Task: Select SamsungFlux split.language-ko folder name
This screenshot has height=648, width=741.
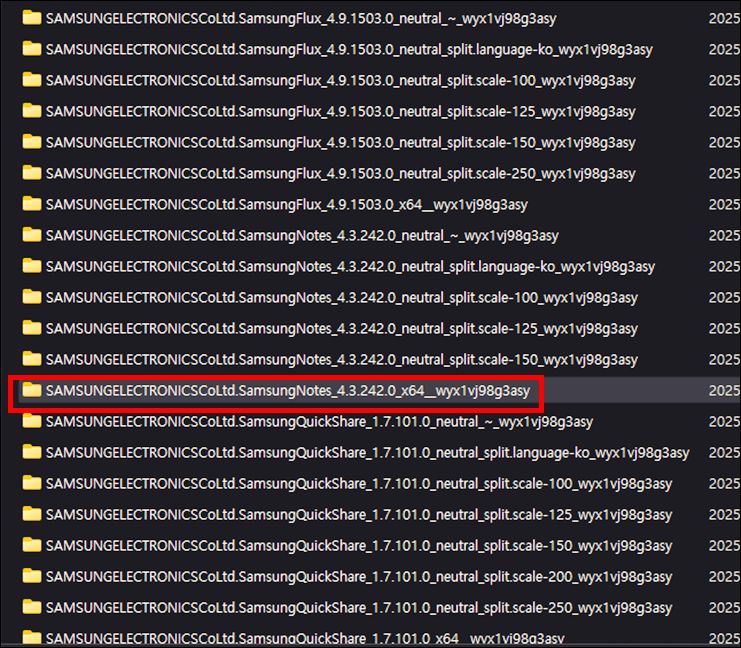Action: pos(349,50)
